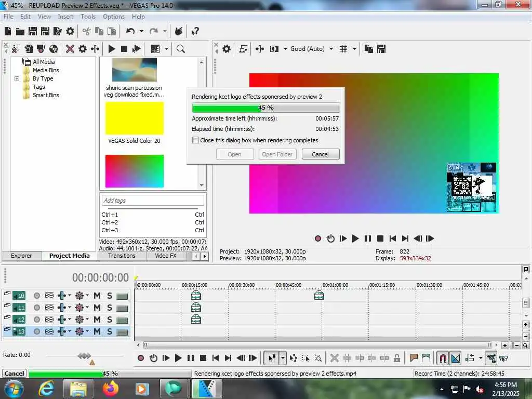The height and width of the screenshot is (399, 532).
Task: Open track 10 automation settings dropdown
Action: [x=87, y=295]
